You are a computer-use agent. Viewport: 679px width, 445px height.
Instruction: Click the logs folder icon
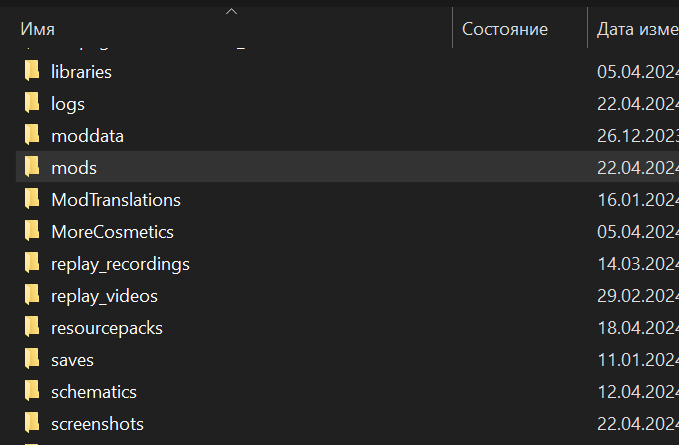[32, 104]
